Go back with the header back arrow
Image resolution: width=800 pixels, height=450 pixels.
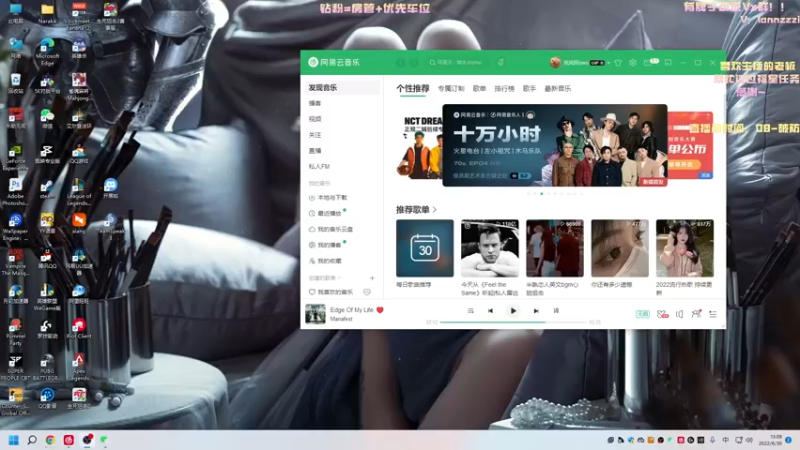click(401, 63)
